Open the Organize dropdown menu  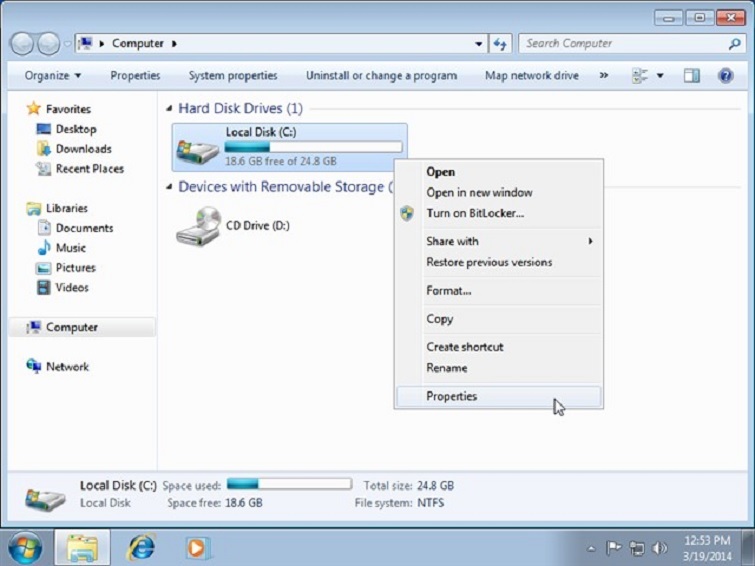tap(53, 76)
